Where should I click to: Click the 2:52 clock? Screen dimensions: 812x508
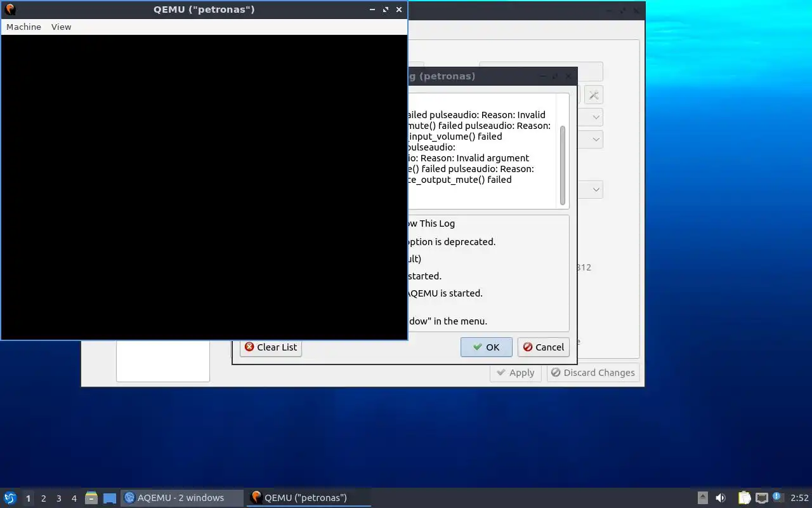pos(799,498)
